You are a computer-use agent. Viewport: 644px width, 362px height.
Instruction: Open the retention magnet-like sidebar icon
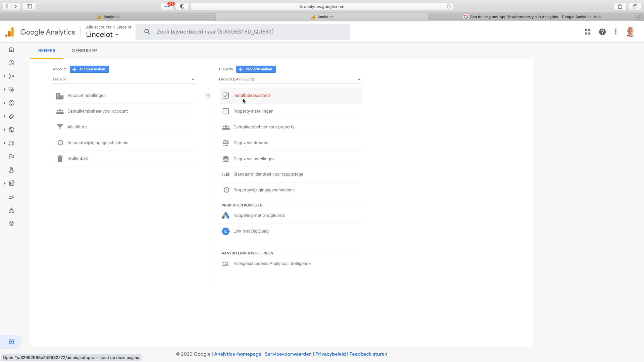[x=11, y=116]
